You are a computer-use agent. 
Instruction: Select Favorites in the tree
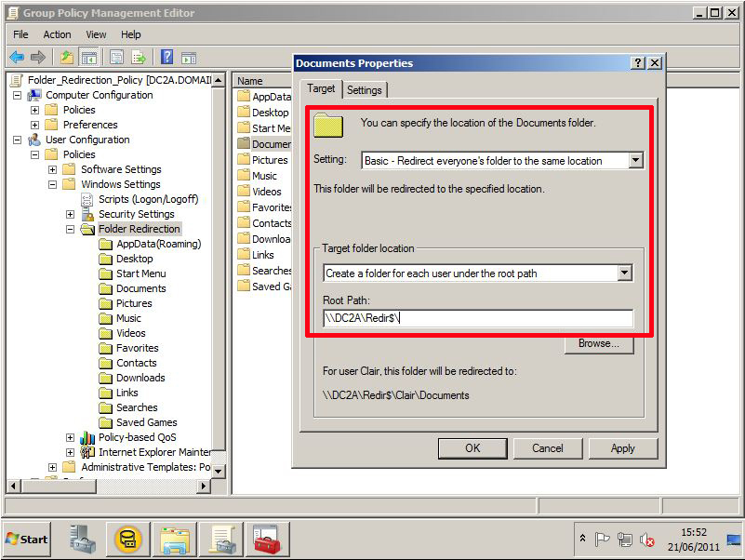tap(138, 348)
